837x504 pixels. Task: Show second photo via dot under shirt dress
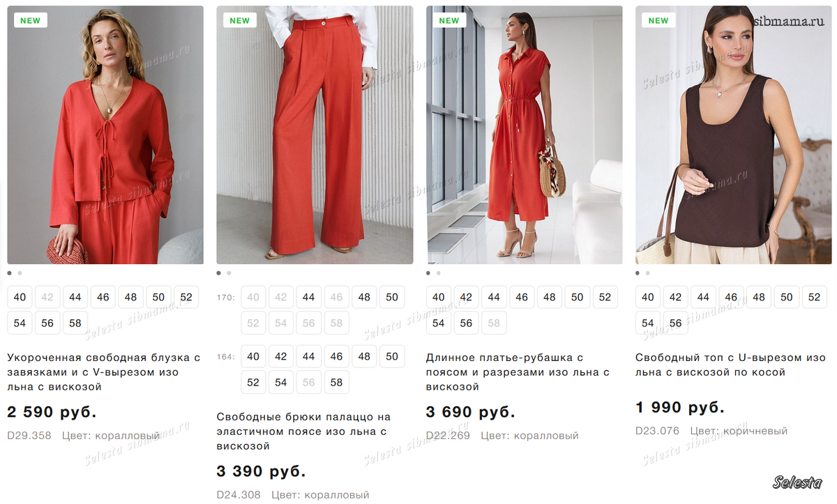[438, 273]
